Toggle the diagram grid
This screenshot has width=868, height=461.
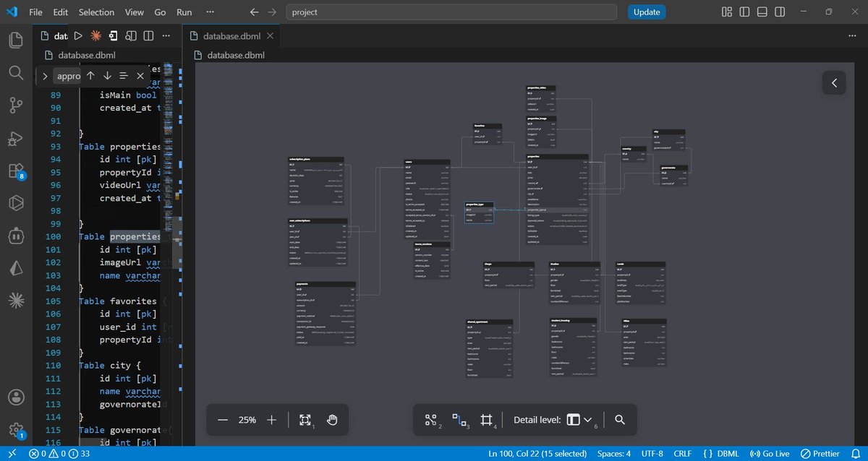click(x=487, y=420)
